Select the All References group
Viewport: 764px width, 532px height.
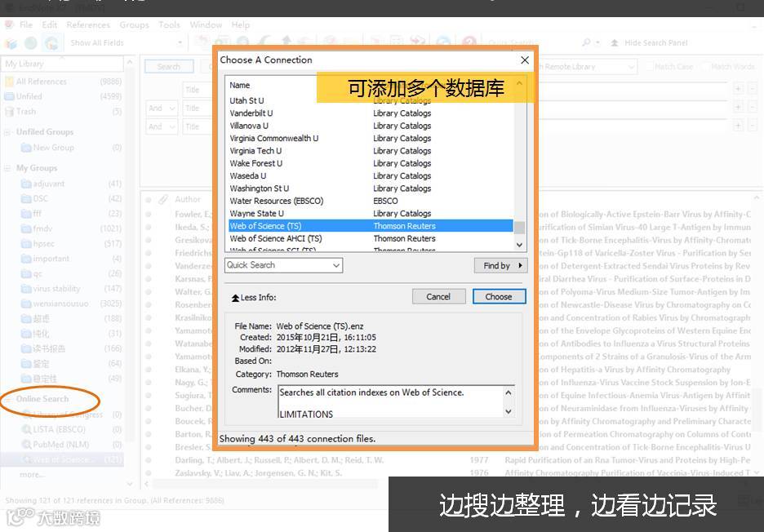(x=62, y=82)
